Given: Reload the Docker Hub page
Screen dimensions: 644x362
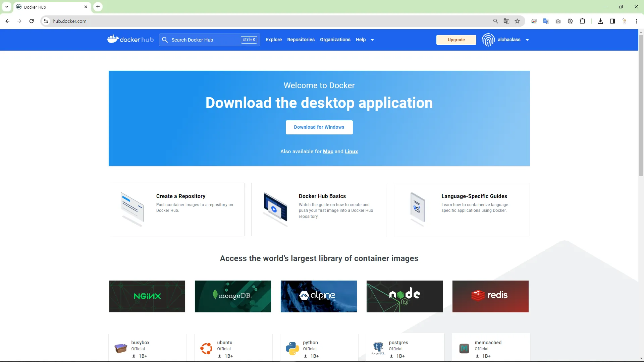Looking at the screenshot, I should pos(32,21).
